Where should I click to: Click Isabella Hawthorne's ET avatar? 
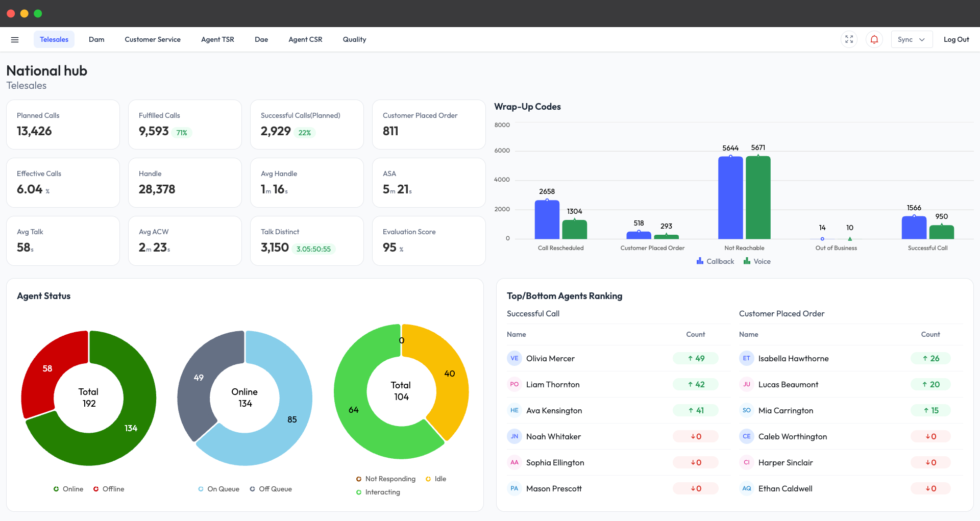[x=746, y=358]
